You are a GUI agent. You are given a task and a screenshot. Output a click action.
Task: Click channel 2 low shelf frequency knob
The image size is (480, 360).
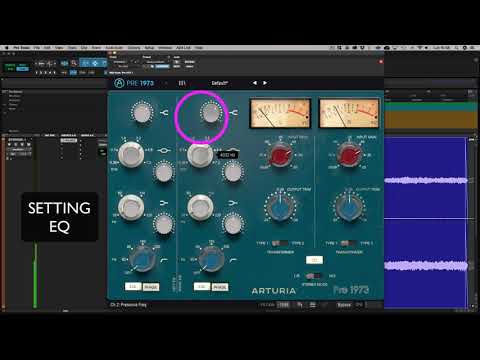[200, 207]
